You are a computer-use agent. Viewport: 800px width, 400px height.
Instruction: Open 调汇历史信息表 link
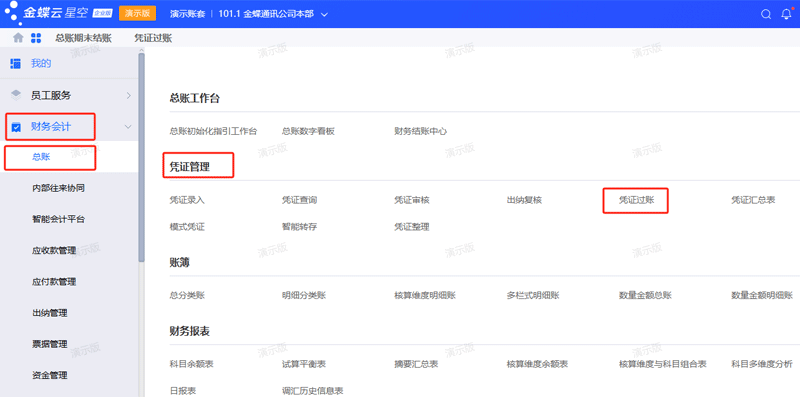(312, 391)
